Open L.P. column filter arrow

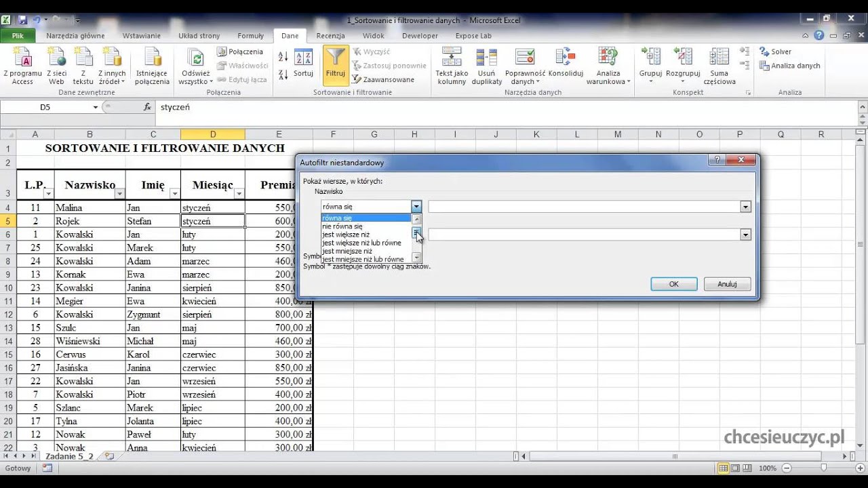coord(49,194)
